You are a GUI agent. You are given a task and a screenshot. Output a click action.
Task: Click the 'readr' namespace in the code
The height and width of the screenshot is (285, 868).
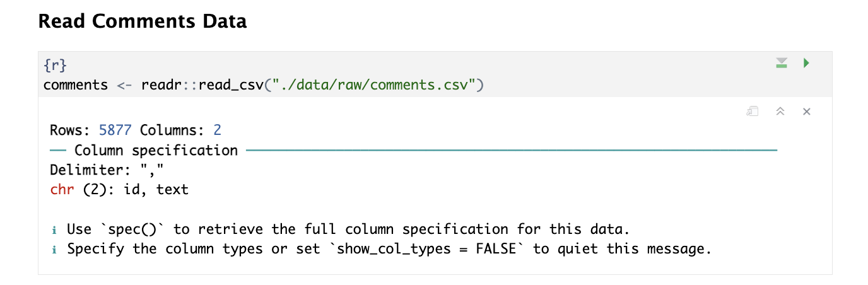click(x=161, y=84)
